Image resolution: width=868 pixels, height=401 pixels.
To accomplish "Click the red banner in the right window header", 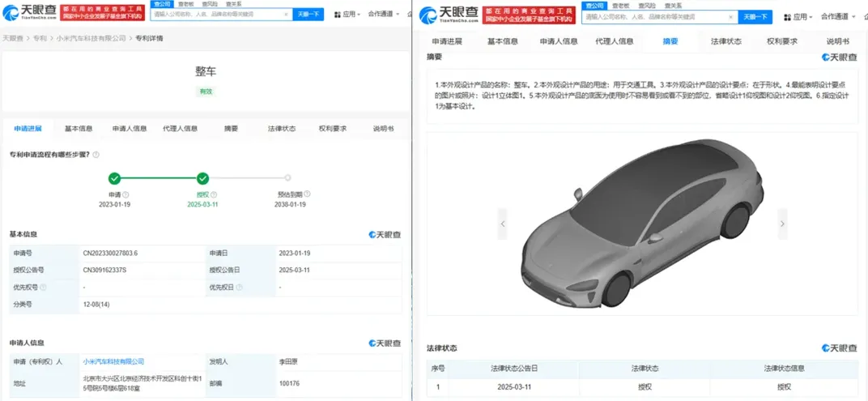I will tap(530, 15).
